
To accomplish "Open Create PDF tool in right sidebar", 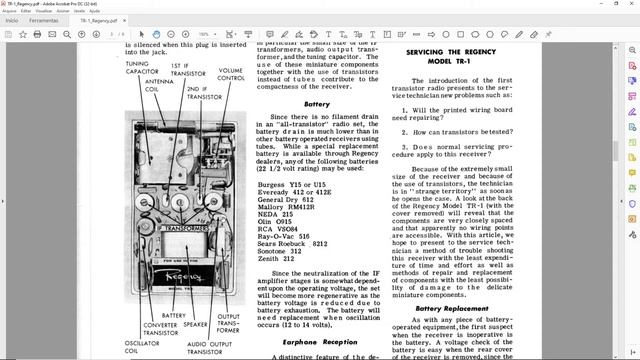I will pyautogui.click(x=632, y=66).
